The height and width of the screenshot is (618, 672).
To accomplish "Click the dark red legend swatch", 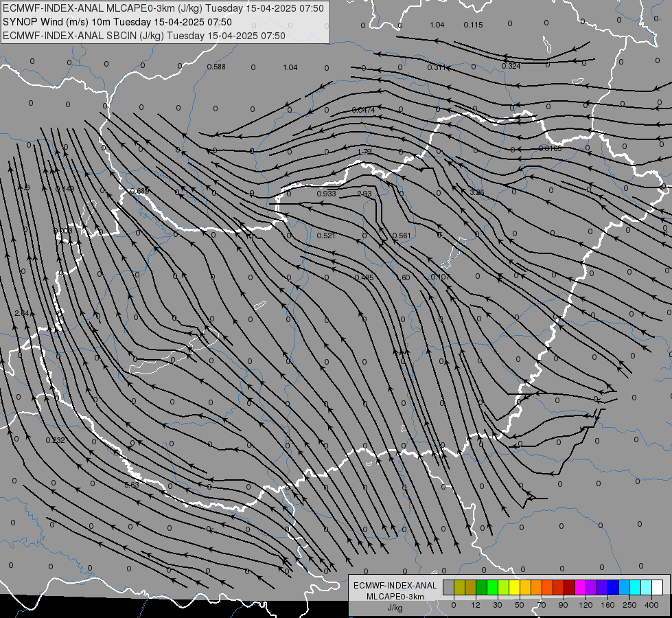I will [570, 587].
